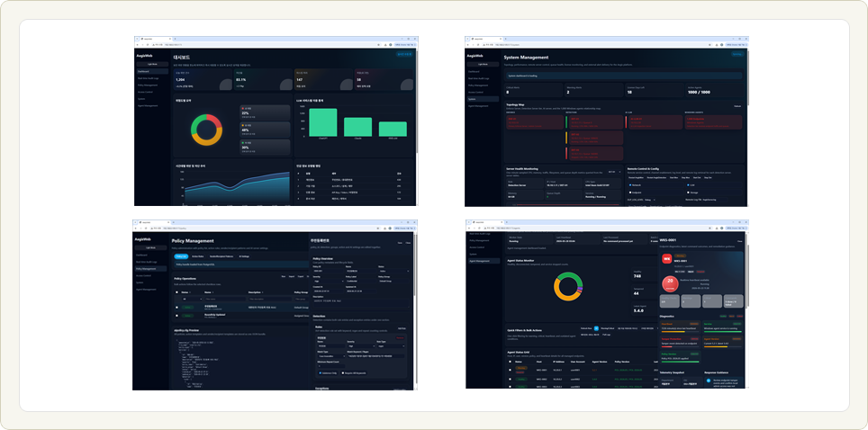Toggle the Sentence Only checkbox in the Rules section
This screenshot has width=868, height=430.
tap(320, 372)
